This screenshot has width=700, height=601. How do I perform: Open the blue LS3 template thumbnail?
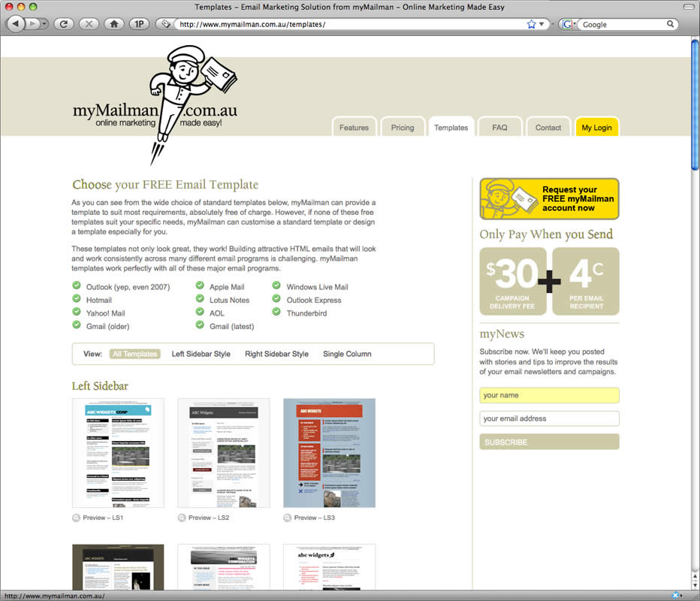click(x=330, y=453)
